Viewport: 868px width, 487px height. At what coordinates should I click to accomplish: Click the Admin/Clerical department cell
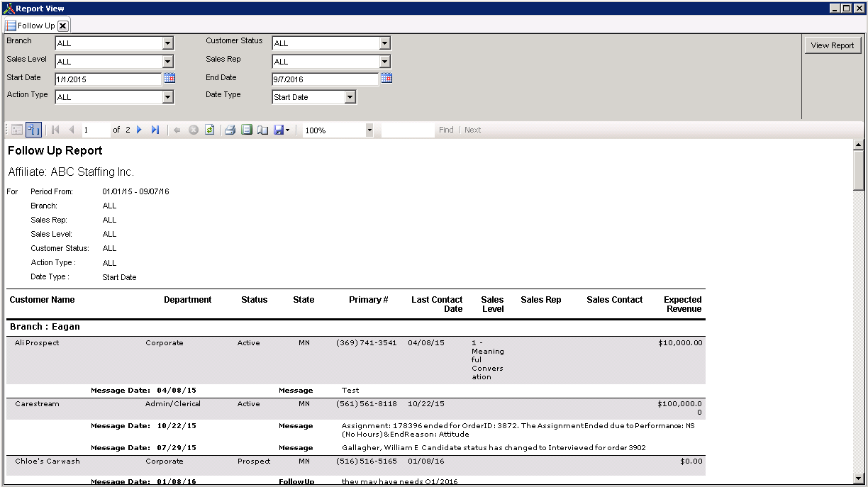click(173, 404)
